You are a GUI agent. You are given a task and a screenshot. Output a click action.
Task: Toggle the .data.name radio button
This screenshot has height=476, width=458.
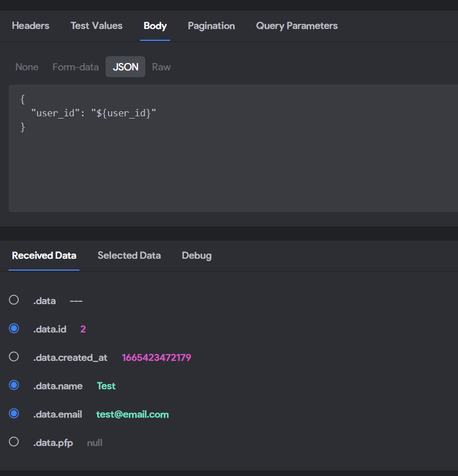click(14, 385)
